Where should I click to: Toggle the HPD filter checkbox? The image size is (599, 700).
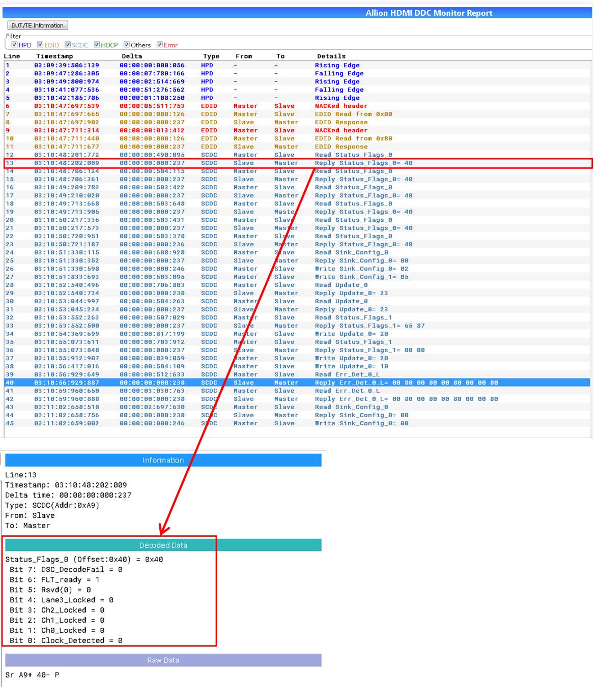click(x=15, y=45)
